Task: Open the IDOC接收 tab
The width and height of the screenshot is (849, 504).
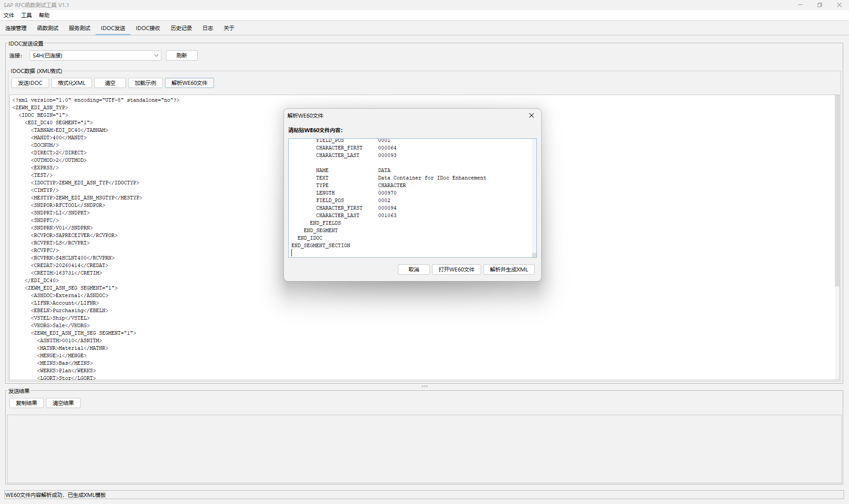Action: (x=148, y=28)
